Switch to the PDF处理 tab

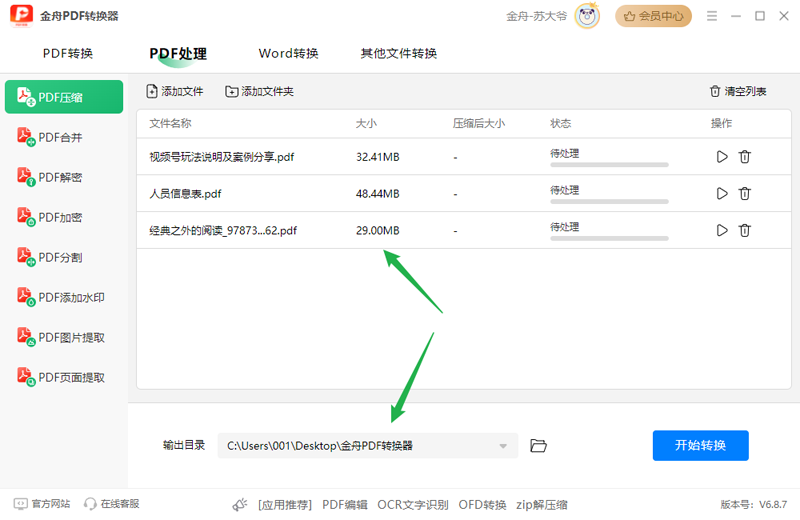(178, 54)
